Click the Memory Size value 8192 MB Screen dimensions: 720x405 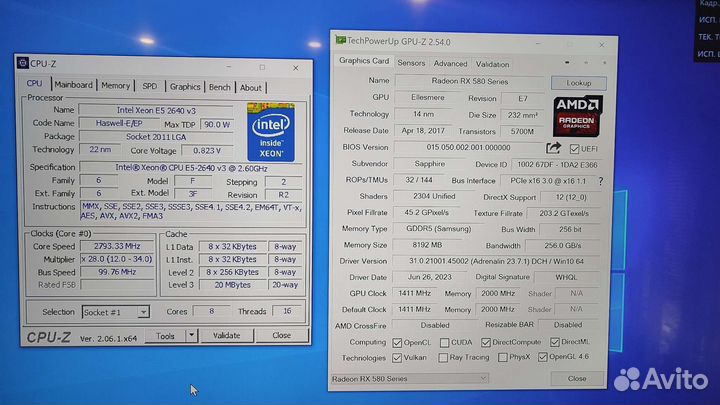(427, 245)
